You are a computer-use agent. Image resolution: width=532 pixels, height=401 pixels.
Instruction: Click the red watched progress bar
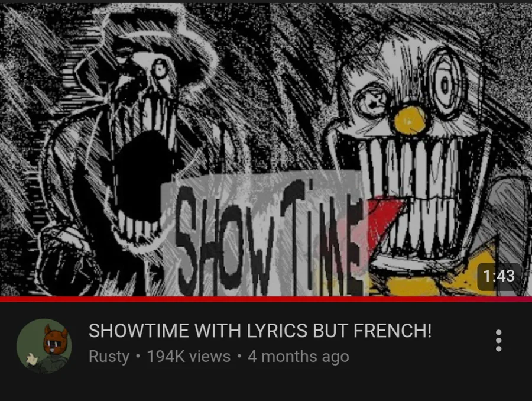[266, 299]
